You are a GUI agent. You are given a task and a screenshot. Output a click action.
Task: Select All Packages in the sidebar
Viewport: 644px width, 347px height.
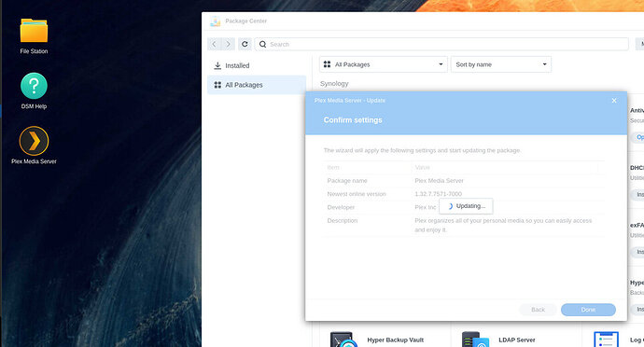pos(257,85)
